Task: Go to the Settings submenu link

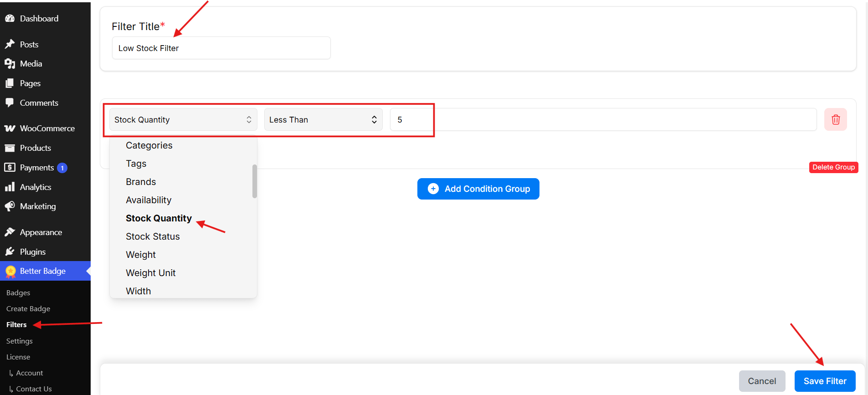Action: [x=20, y=341]
